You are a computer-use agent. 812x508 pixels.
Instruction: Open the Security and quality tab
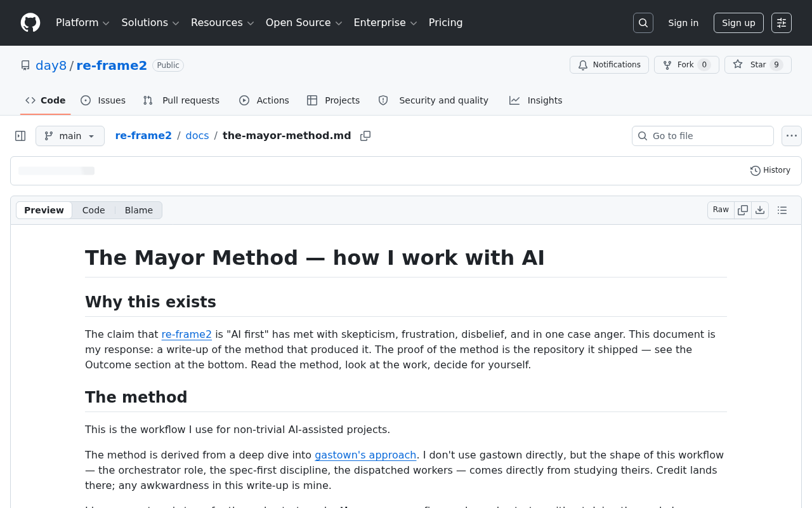point(433,100)
